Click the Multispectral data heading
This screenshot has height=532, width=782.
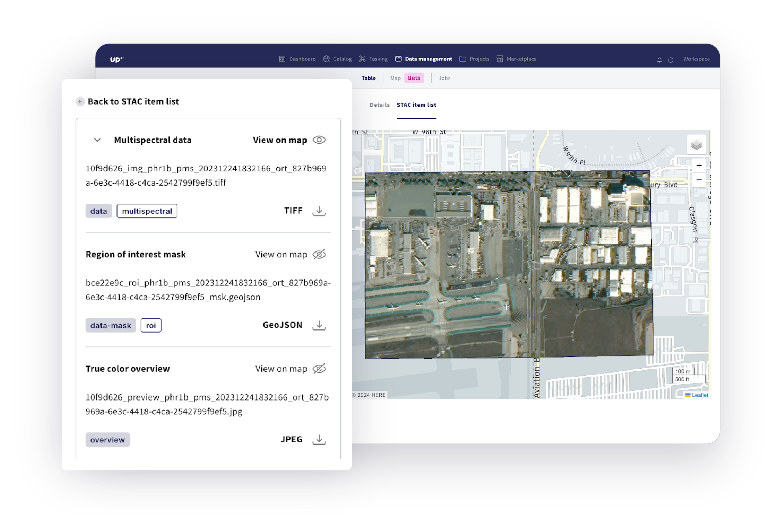153,140
